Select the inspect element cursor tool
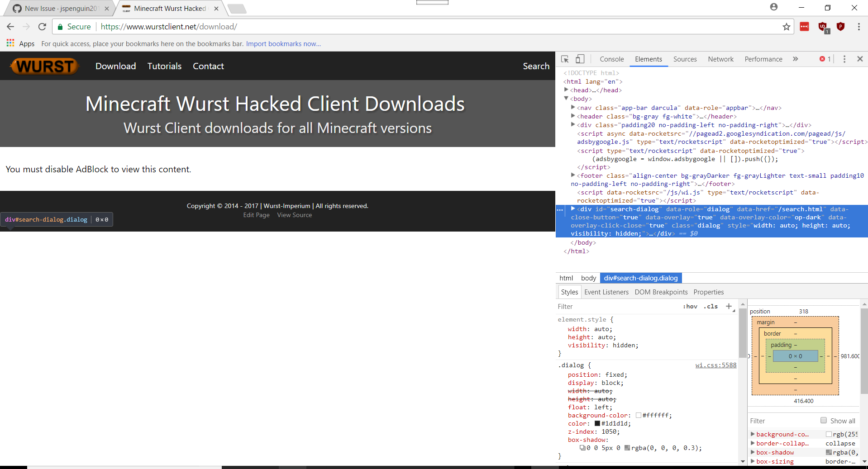Image resolution: width=868 pixels, height=469 pixels. (x=564, y=59)
